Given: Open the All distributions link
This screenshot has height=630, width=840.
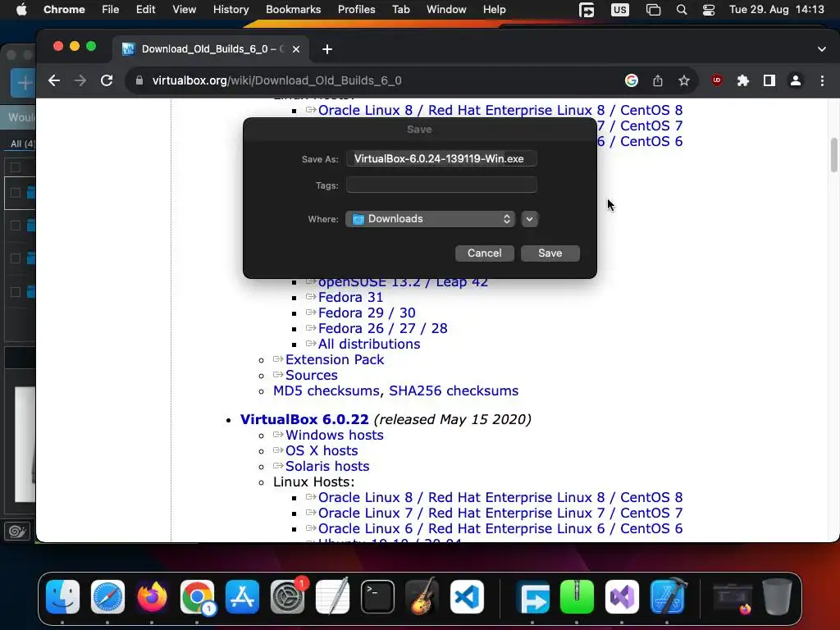Looking at the screenshot, I should [x=369, y=344].
